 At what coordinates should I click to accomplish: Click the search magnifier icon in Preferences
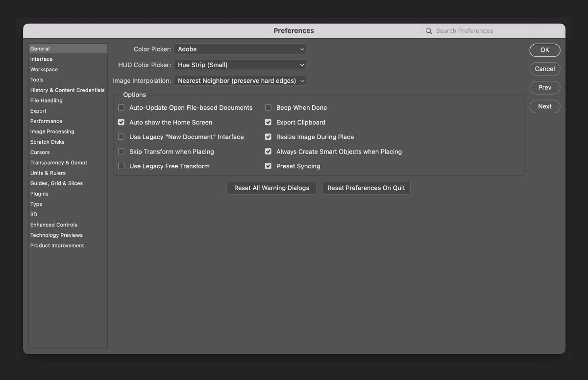[429, 30]
